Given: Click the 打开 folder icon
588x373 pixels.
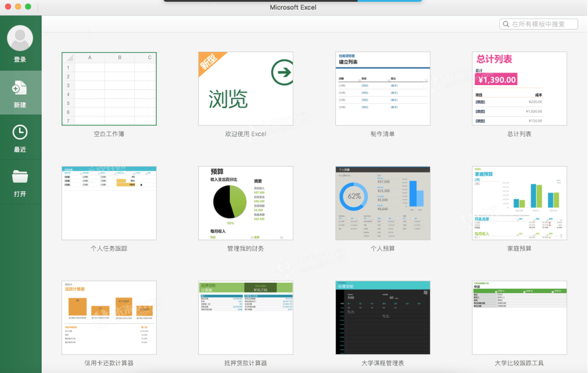Looking at the screenshot, I should 20,176.
